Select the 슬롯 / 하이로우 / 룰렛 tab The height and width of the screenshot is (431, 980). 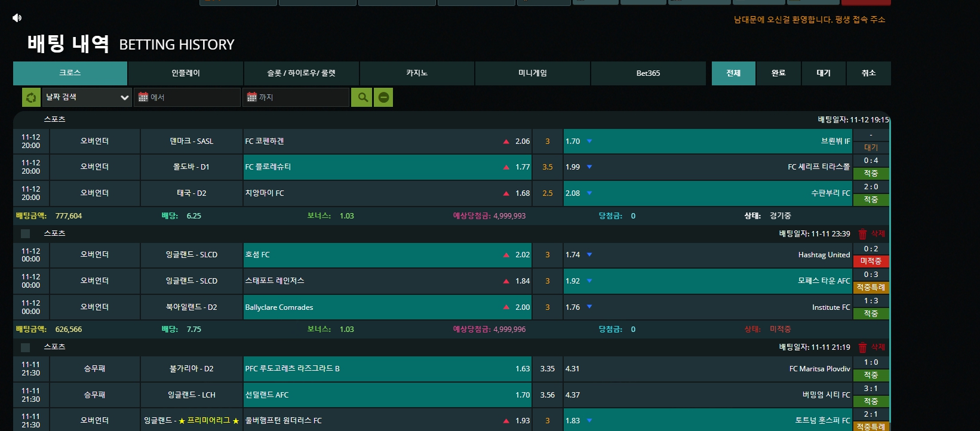coord(301,73)
